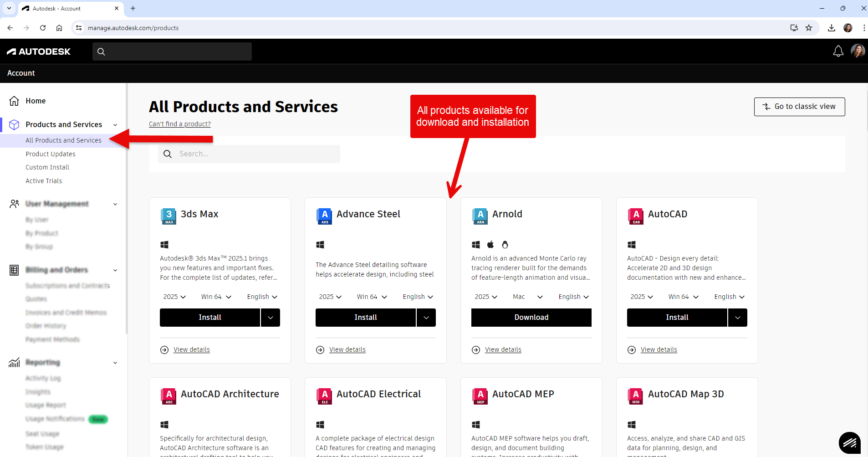
Task: Select All Products and Services menu item
Action: pyautogui.click(x=63, y=140)
